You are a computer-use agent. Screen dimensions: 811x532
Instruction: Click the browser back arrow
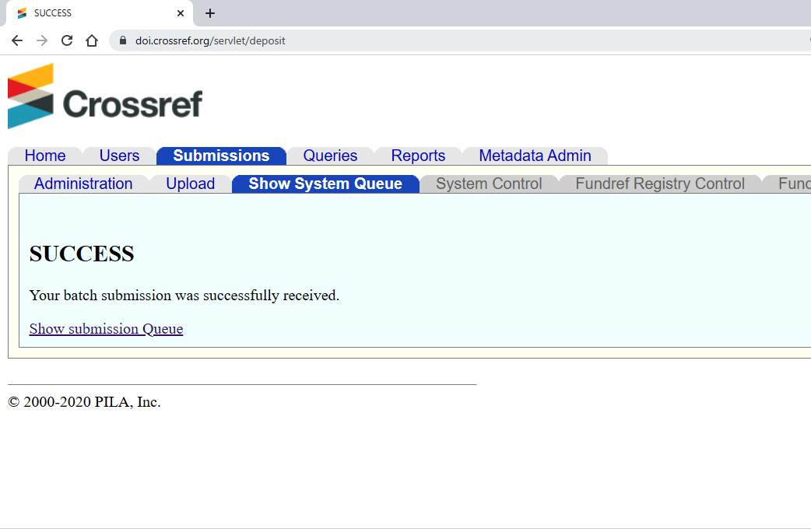coord(16,40)
